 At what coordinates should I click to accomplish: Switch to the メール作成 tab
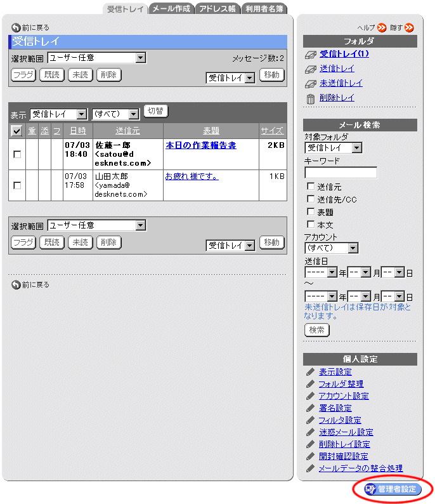[x=171, y=9]
